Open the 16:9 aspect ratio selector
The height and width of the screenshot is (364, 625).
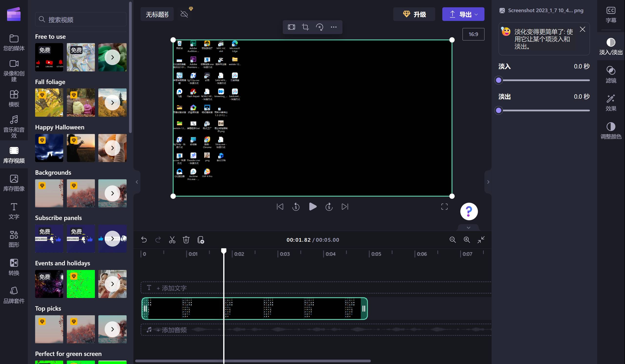(x=473, y=34)
